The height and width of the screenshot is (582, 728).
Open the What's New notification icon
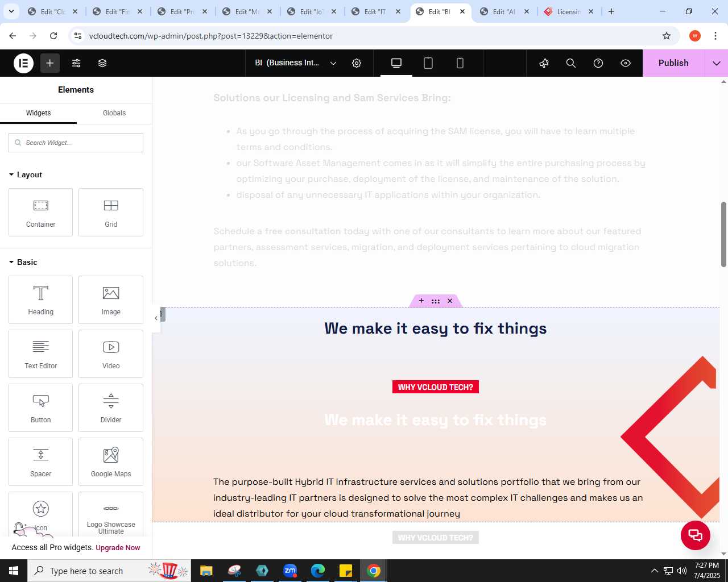pos(544,63)
